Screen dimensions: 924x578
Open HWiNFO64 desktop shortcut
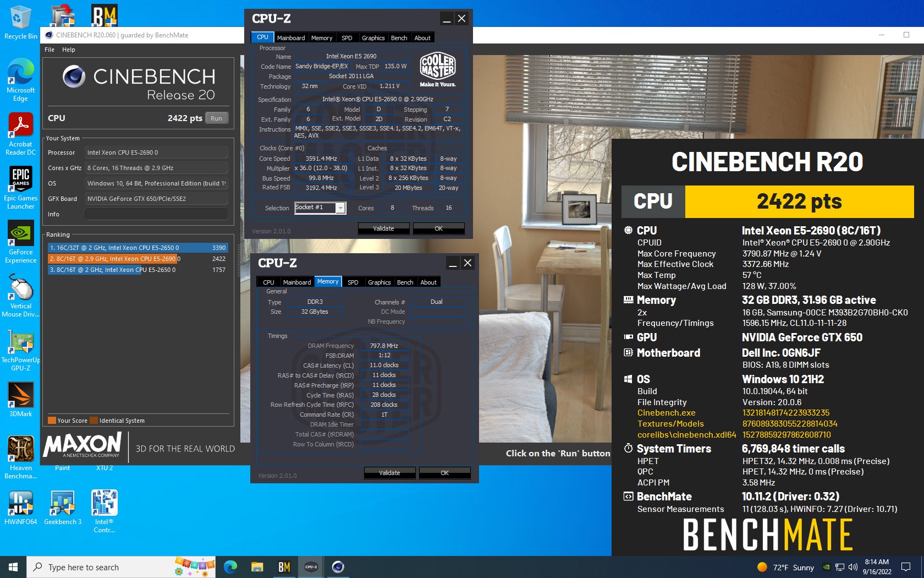tap(20, 508)
